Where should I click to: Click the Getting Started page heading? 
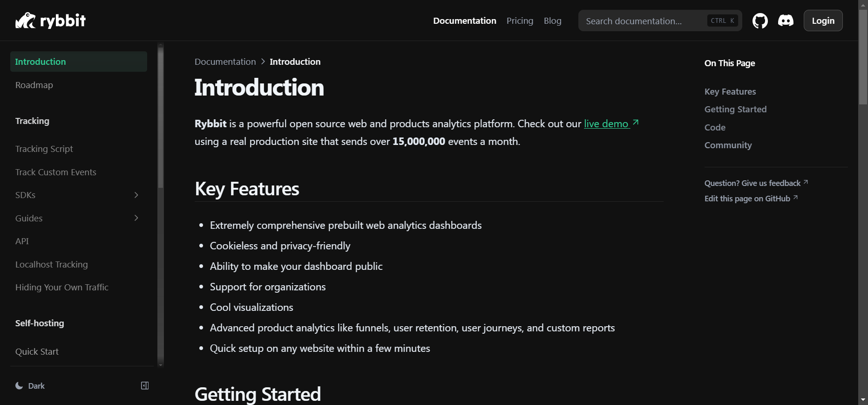pos(258,394)
